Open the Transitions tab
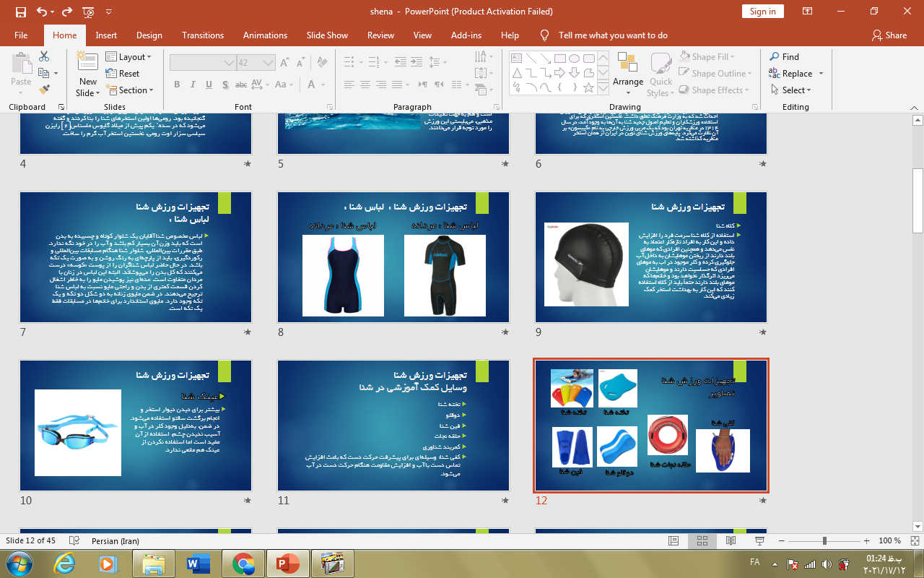Image resolution: width=924 pixels, height=578 pixels. (x=203, y=35)
